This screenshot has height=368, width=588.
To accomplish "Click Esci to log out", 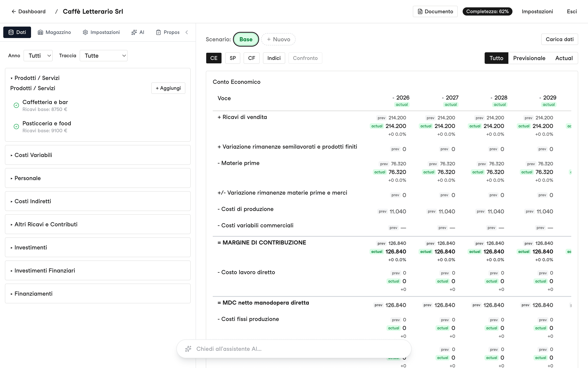I will (x=572, y=11).
